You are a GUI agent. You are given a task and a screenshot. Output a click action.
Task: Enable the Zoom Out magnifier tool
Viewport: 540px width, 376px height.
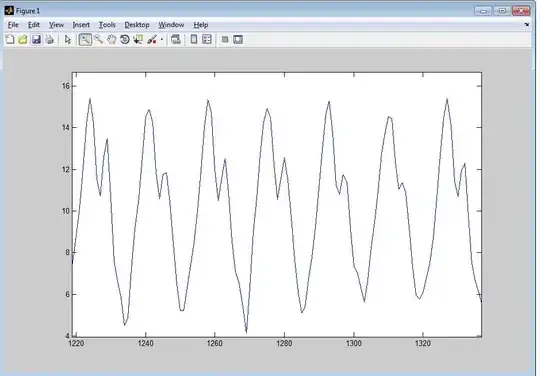coord(98,40)
